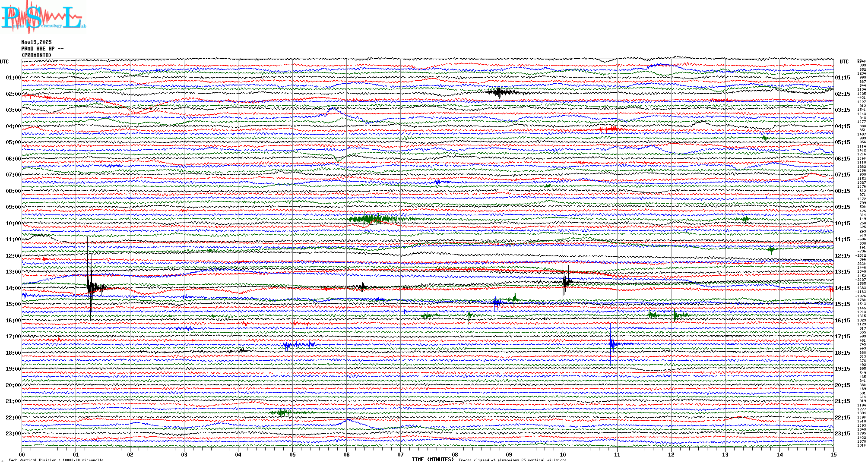The image size is (868, 466).
Task: Click the TIME (MINUTES) axis title
Action: (432, 460)
